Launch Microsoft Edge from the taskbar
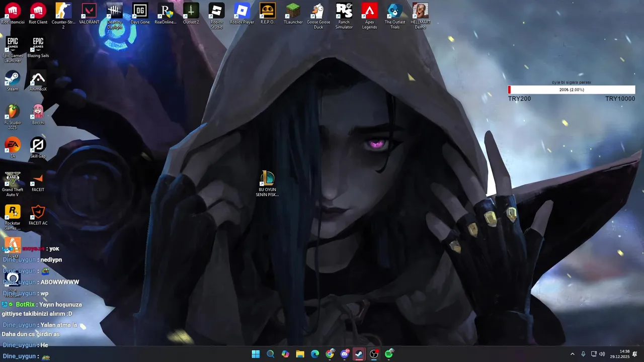This screenshot has height=362, width=644. [315, 354]
